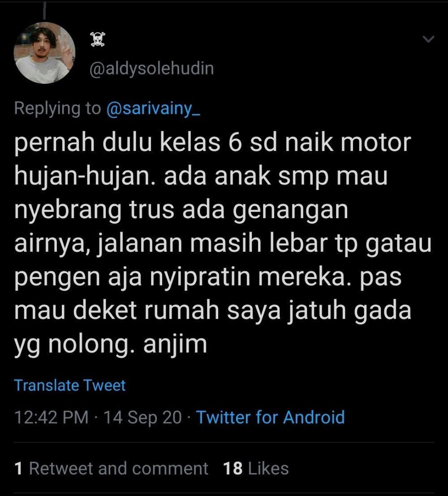Click the 14 Sep 20 date
This screenshot has width=448, height=496.
coord(143,417)
